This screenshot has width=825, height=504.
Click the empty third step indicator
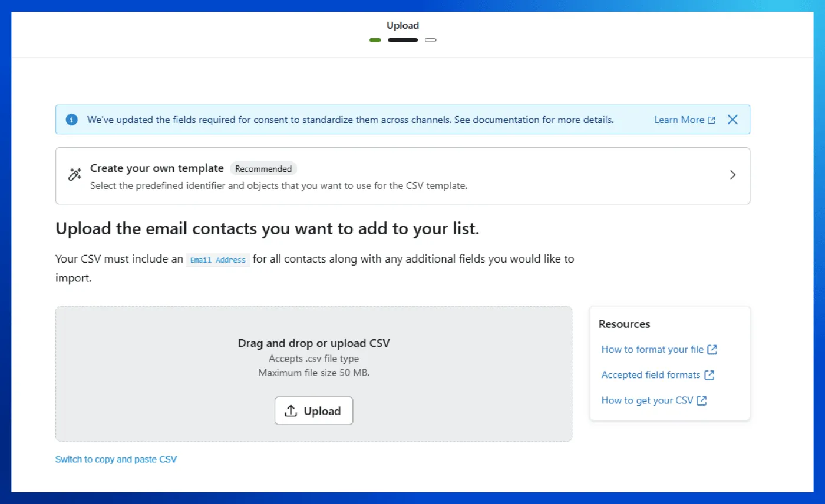pos(431,40)
